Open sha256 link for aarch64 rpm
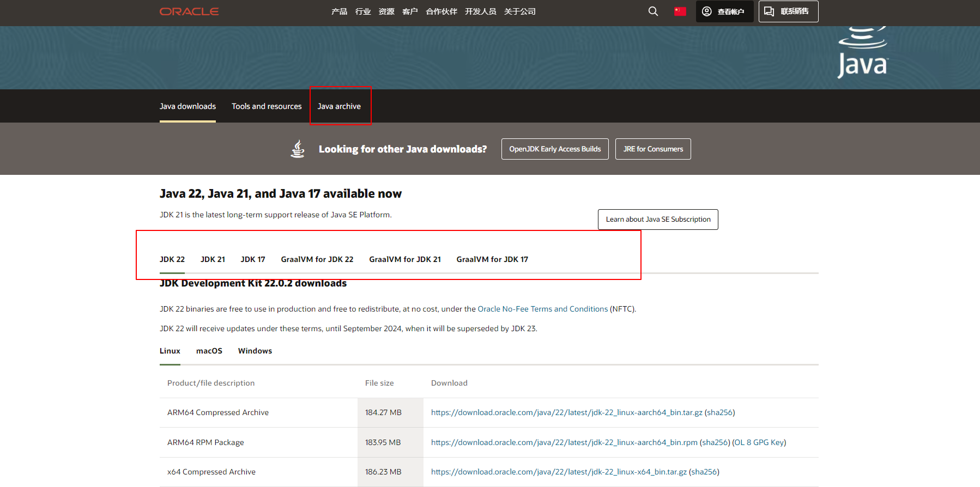The height and width of the screenshot is (487, 980). (x=715, y=442)
